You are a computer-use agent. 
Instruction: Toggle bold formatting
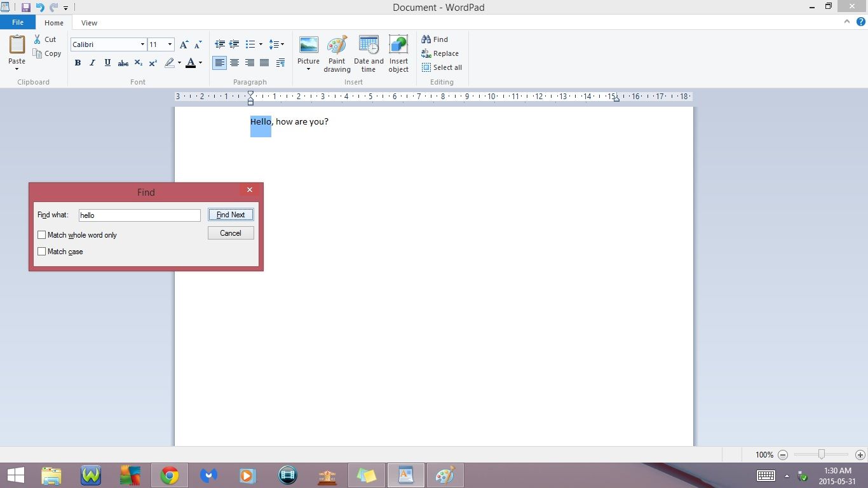[78, 63]
